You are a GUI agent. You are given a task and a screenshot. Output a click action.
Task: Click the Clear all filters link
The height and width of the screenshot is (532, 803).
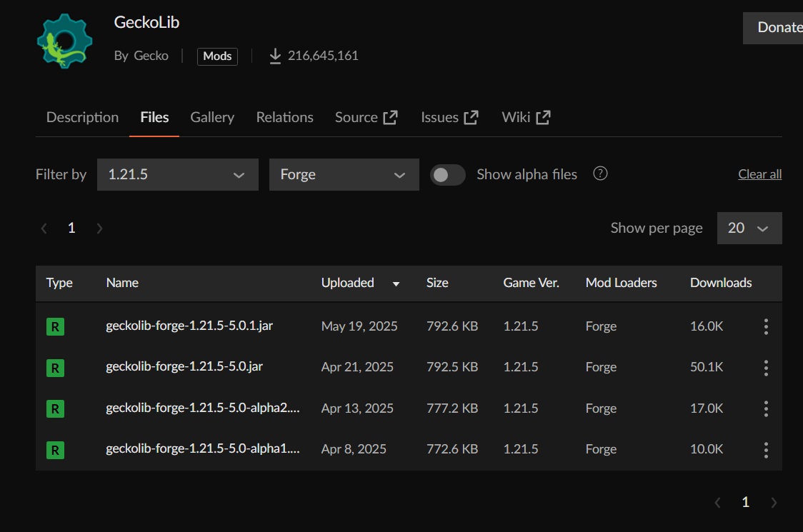tap(759, 174)
